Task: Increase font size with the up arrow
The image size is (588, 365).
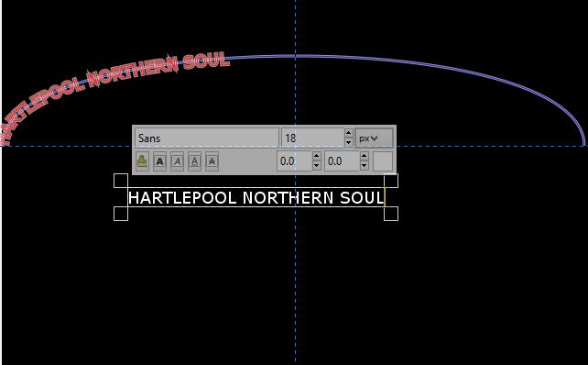Action: click(348, 133)
